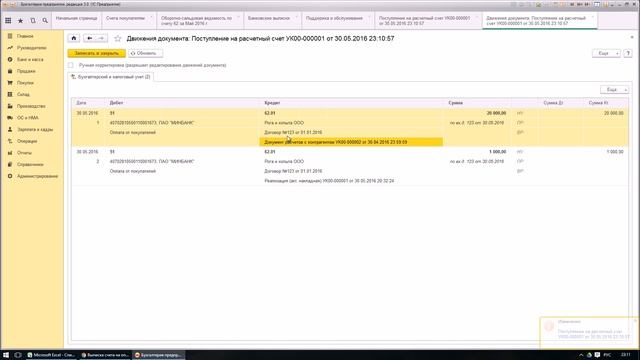
Task: Open the Склад section
Action: [23, 94]
